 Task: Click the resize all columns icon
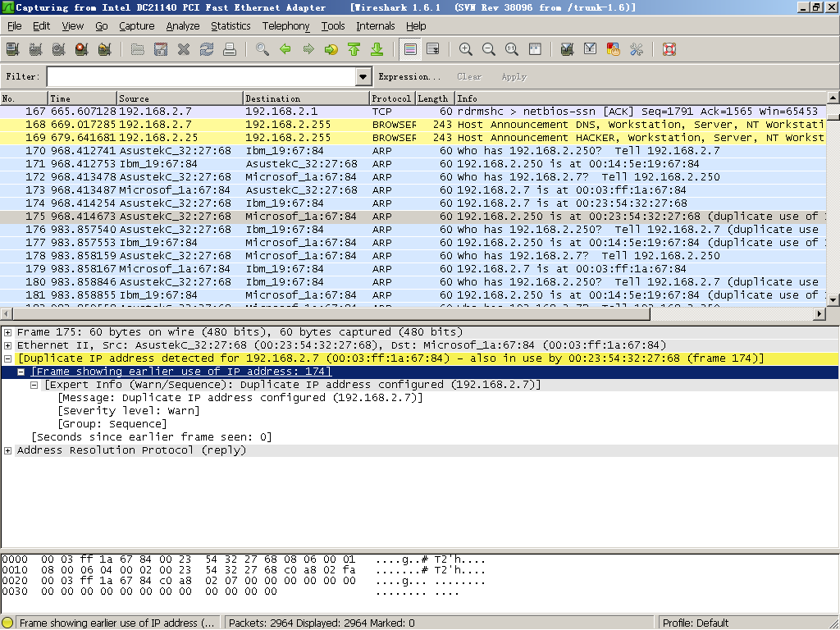tap(535, 49)
